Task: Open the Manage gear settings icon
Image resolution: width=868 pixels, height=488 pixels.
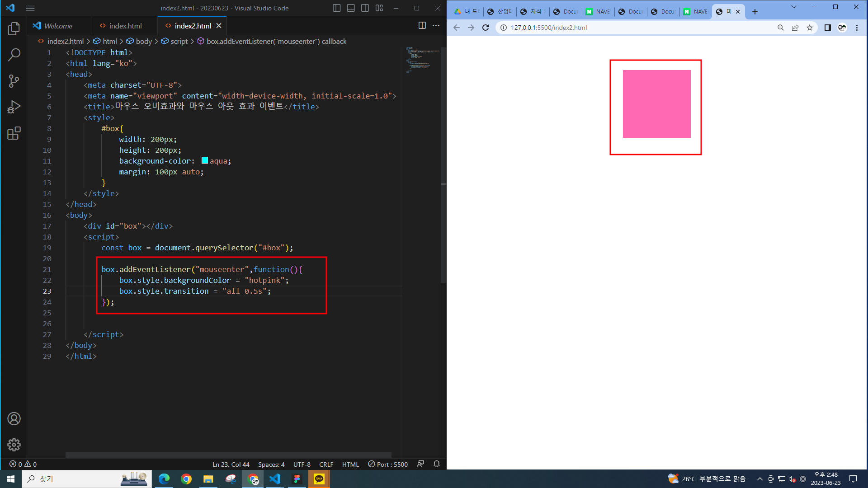Action: click(x=14, y=445)
